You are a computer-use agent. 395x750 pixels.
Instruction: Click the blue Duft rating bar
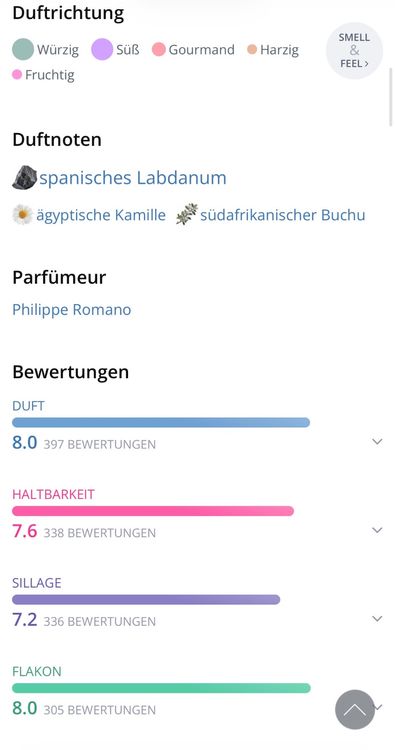tap(161, 422)
